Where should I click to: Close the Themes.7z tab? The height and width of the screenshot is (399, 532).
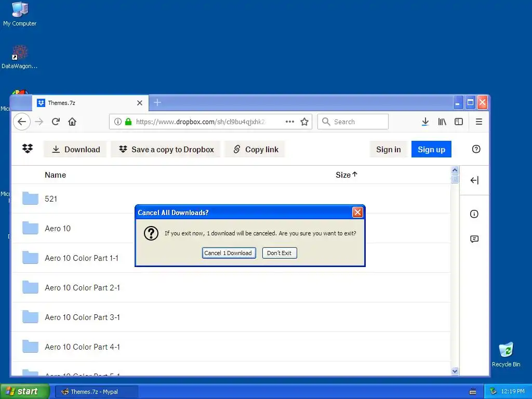[x=139, y=103]
